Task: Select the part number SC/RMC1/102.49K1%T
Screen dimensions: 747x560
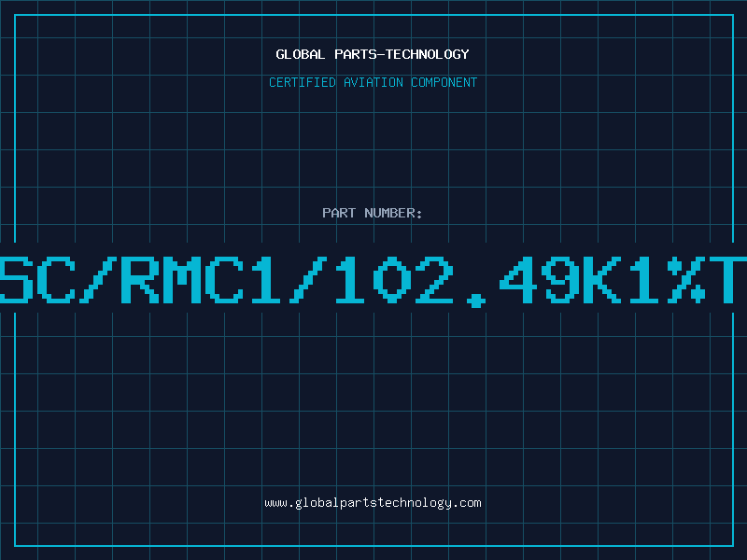Action: pos(373,281)
